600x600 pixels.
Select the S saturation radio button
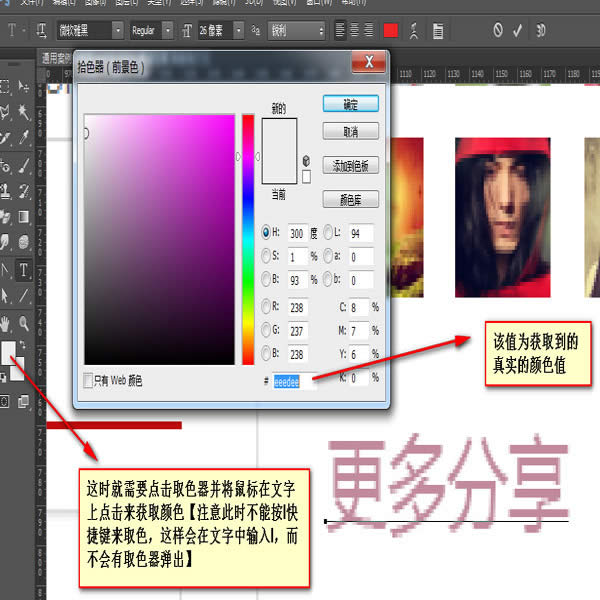266,256
